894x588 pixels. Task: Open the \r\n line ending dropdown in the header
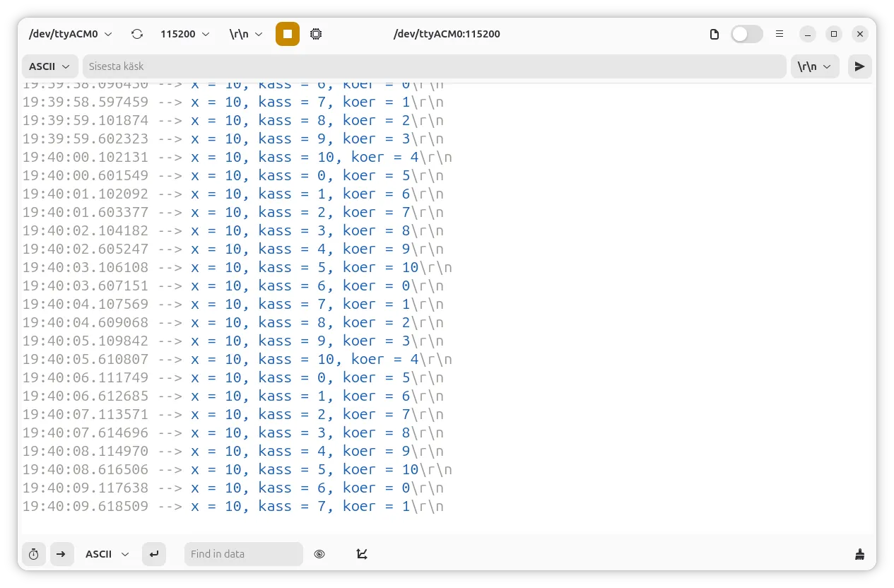pyautogui.click(x=246, y=34)
